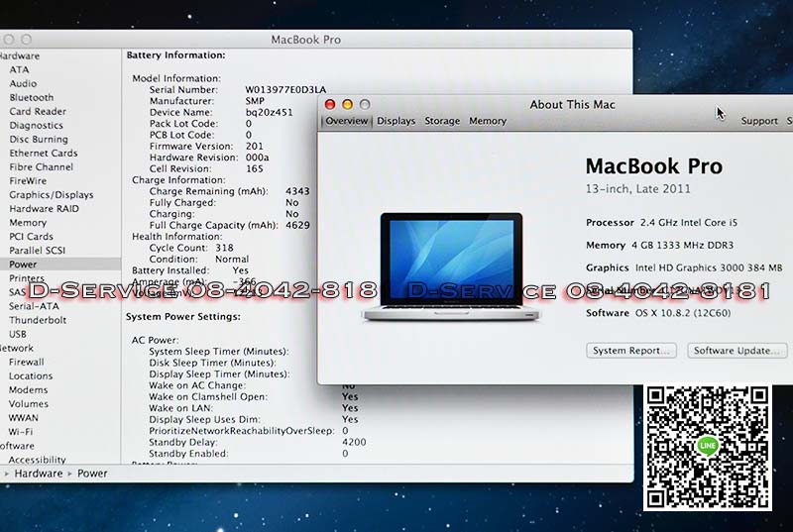Select Locations under Network section
Viewport: 793px width, 532px height.
[31, 375]
